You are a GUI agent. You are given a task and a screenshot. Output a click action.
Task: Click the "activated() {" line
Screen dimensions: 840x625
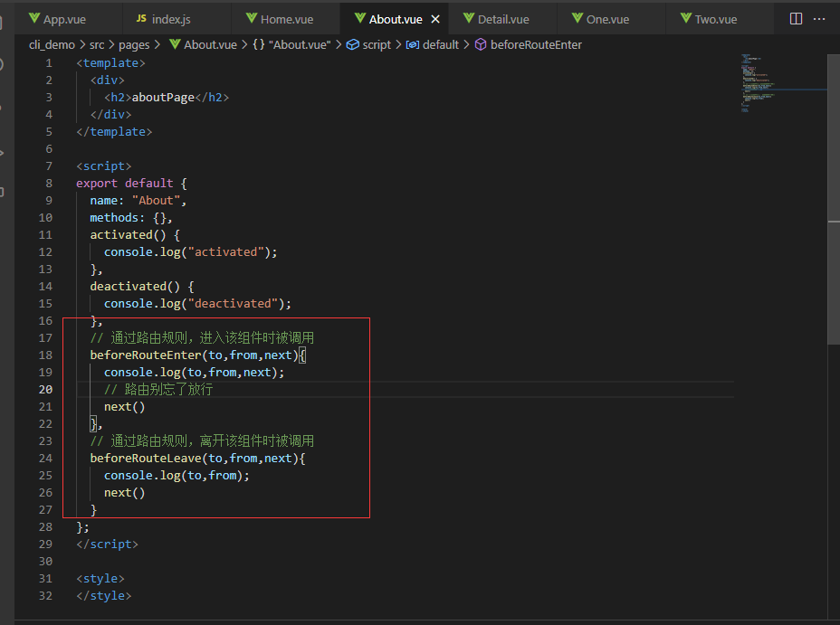[135, 235]
